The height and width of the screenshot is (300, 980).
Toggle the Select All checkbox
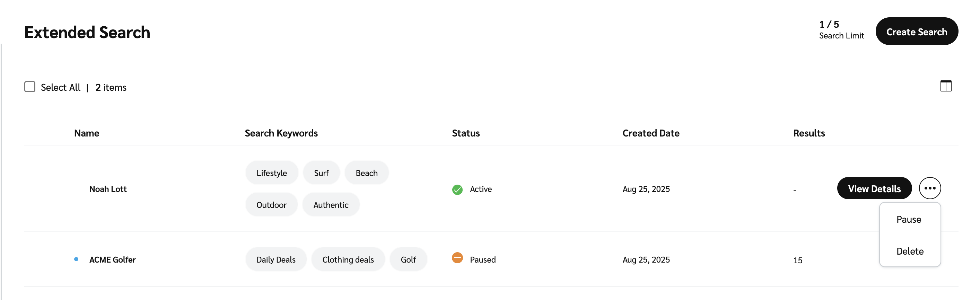click(30, 87)
